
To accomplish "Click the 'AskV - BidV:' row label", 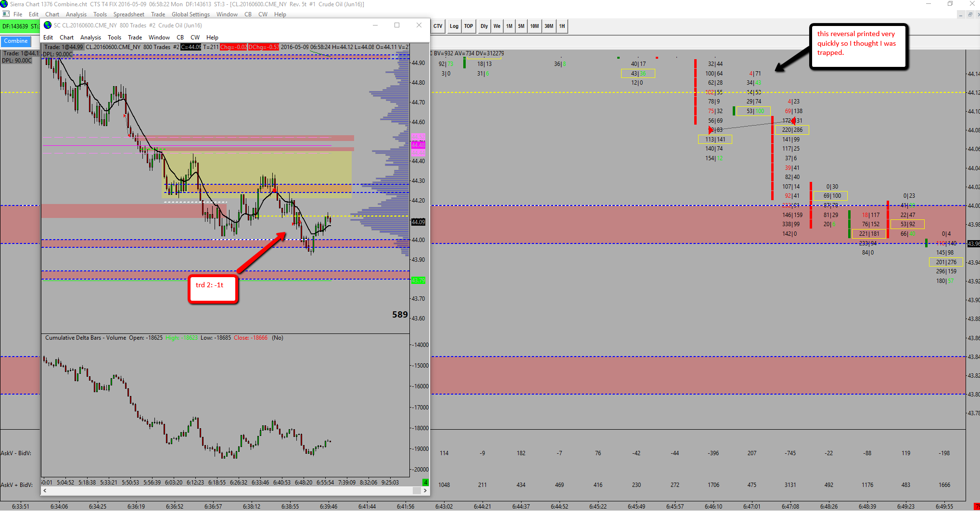I will click(x=16, y=453).
